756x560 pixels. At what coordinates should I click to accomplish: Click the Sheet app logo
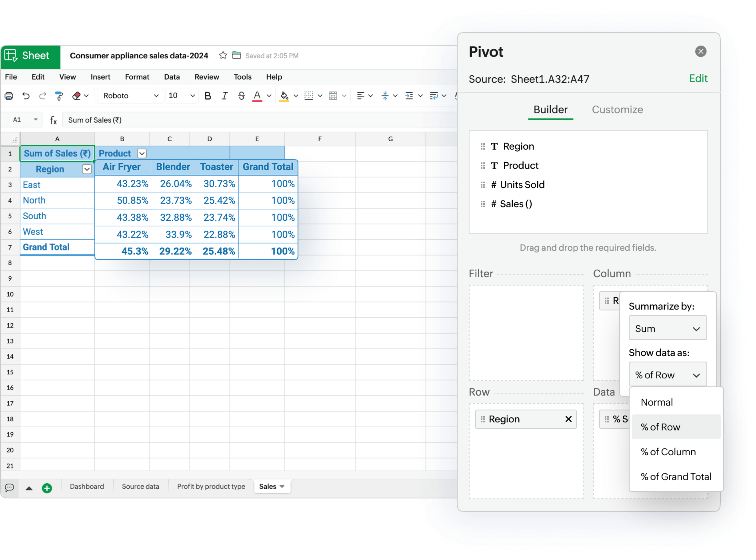(x=30, y=56)
